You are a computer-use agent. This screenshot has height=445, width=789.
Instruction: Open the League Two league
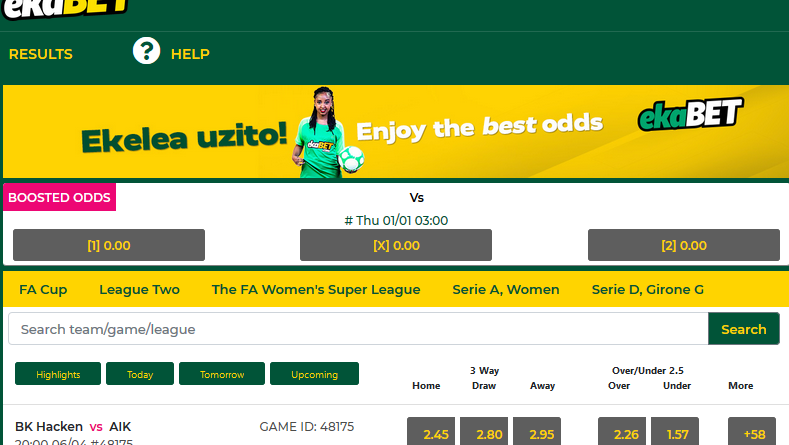pyautogui.click(x=139, y=289)
